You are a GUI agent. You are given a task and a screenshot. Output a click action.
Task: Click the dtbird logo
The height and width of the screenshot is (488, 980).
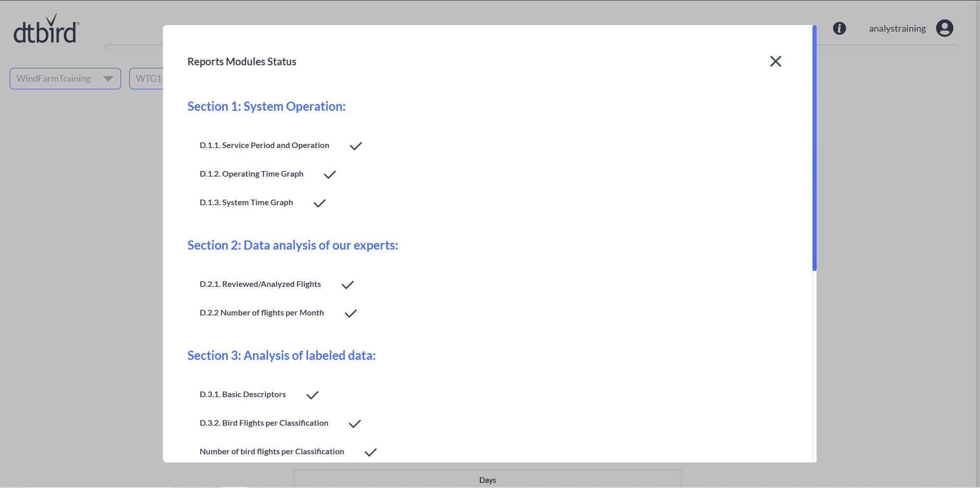(x=46, y=30)
